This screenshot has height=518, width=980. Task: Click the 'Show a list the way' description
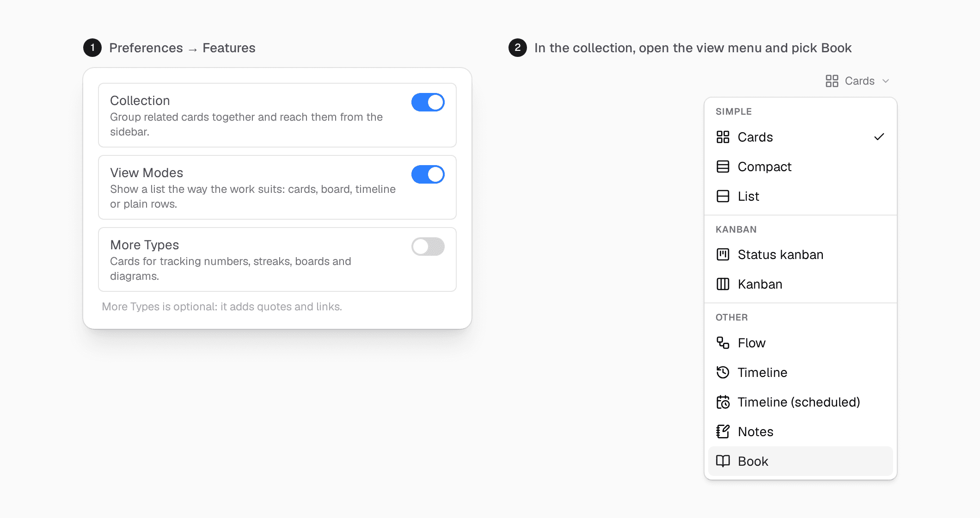(253, 197)
